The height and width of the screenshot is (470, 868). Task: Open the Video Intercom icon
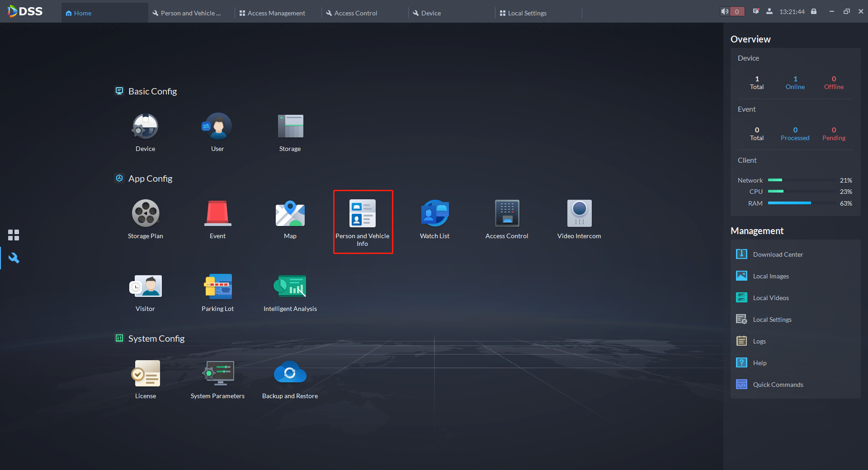pos(579,214)
